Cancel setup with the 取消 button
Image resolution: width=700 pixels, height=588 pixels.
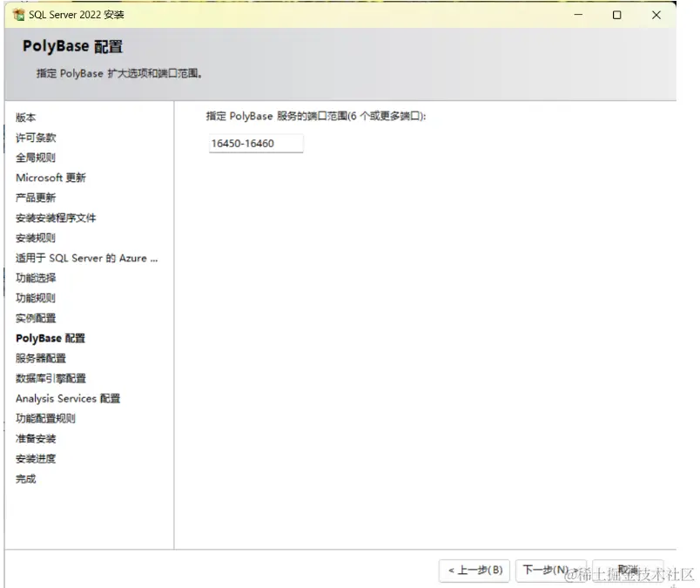point(628,570)
